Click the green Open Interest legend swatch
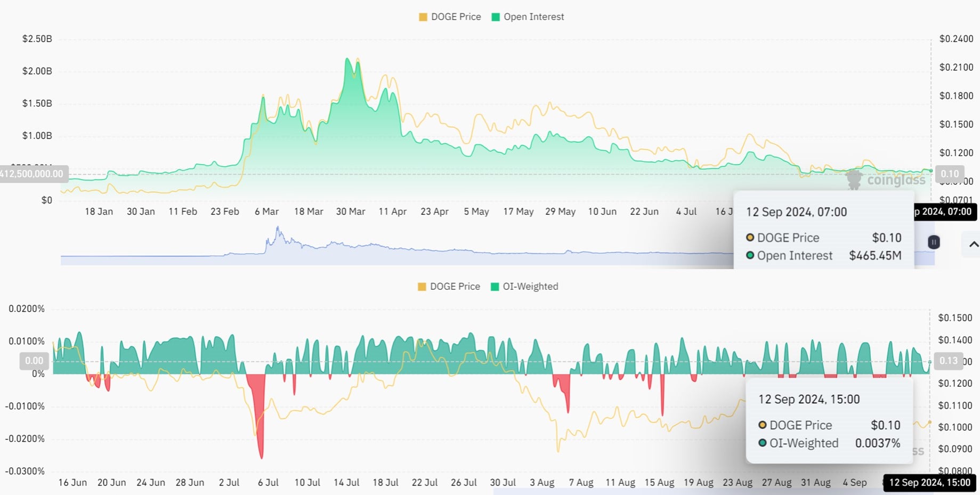The width and height of the screenshot is (980, 495). tap(496, 17)
